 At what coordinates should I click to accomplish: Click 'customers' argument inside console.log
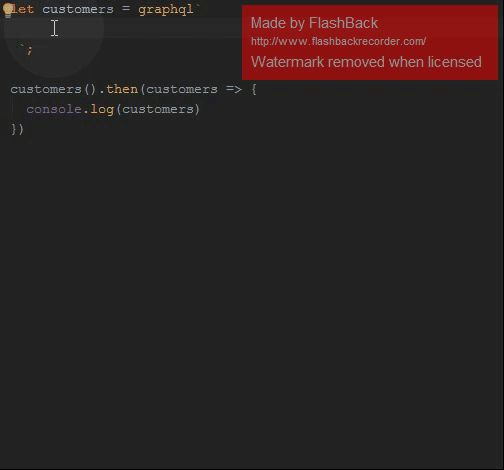click(x=158, y=109)
